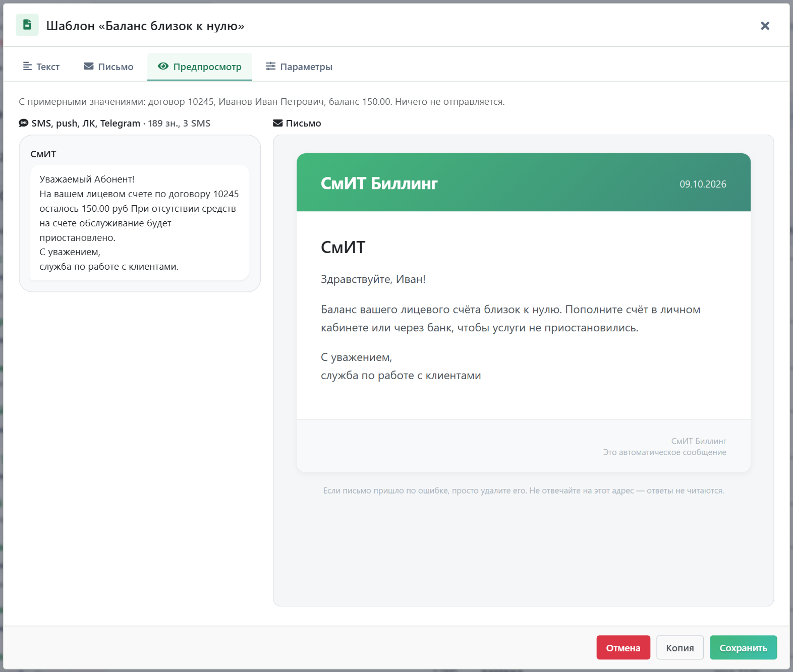Click the СмИТ sender name in SMS preview
The image size is (793, 672).
[43, 154]
